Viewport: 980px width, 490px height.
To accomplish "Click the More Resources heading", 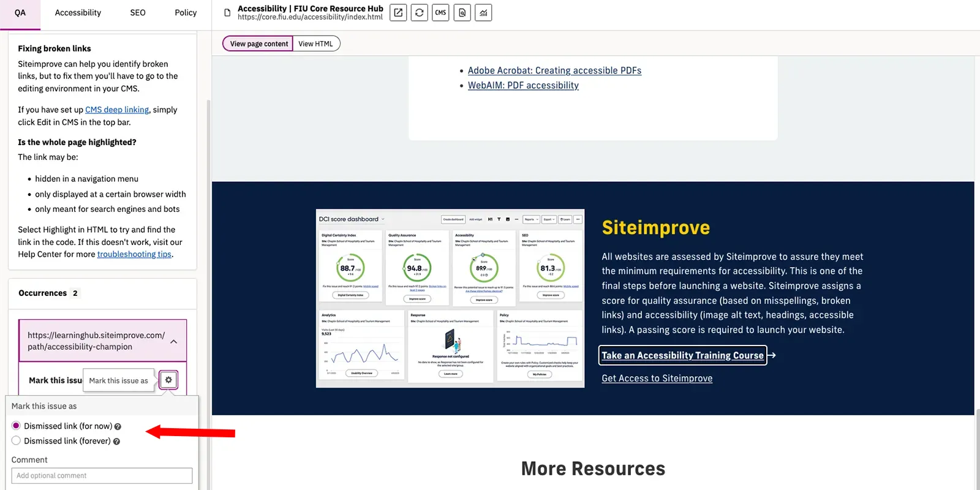I will (x=593, y=469).
